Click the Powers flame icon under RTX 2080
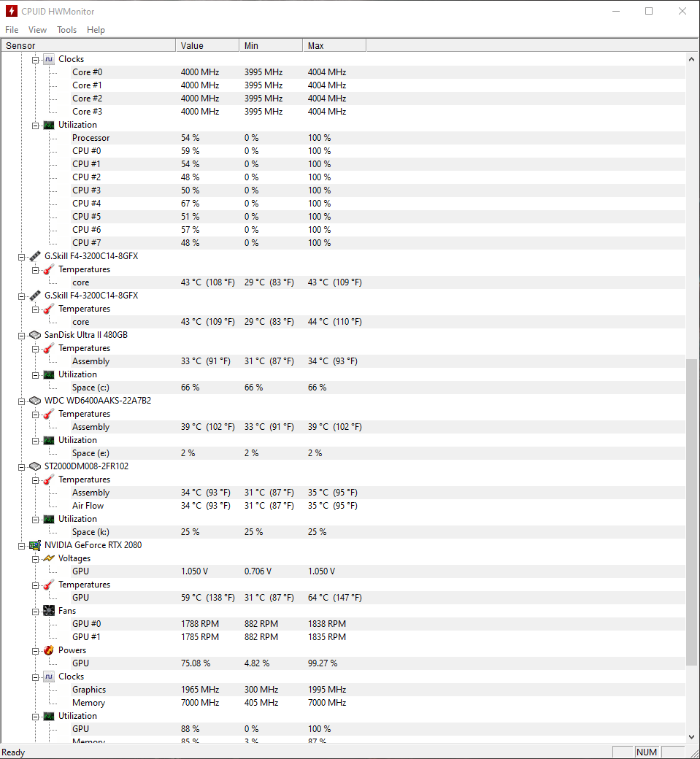Screen dimensions: 700x759 pyautogui.click(x=48, y=650)
